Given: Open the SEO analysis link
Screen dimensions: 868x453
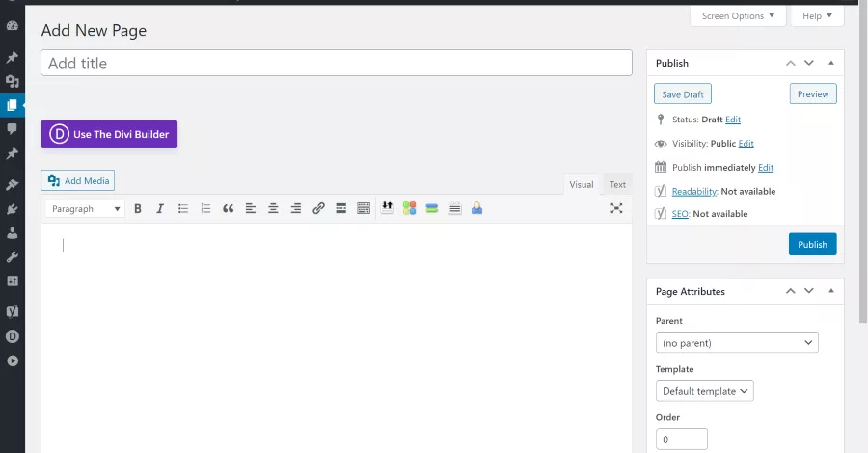Looking at the screenshot, I should click(680, 214).
